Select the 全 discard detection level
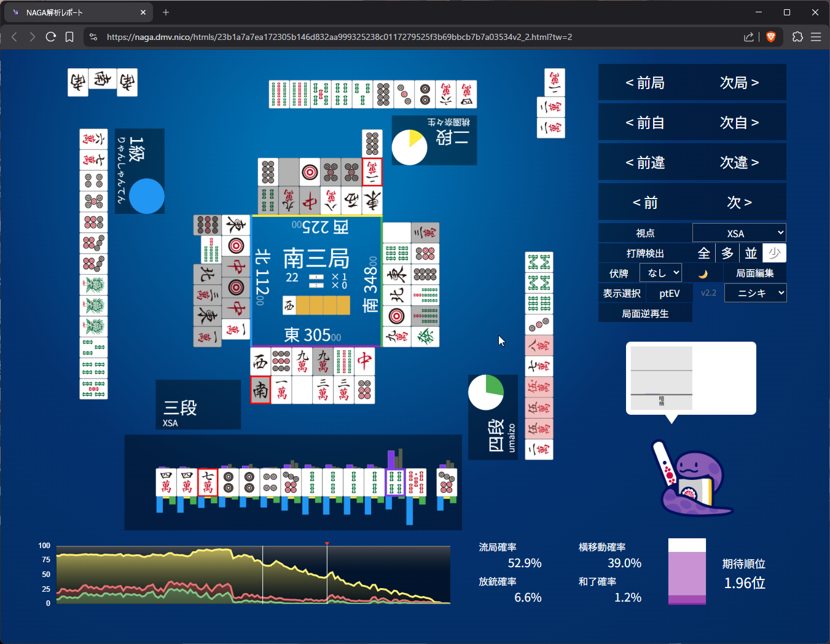The height and width of the screenshot is (644, 830). (x=704, y=253)
